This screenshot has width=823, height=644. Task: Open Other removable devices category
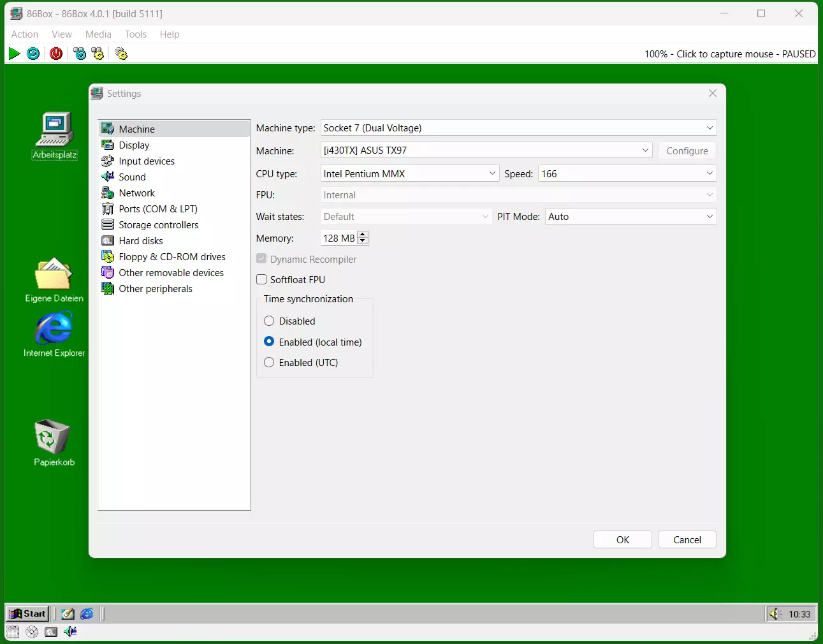174,272
